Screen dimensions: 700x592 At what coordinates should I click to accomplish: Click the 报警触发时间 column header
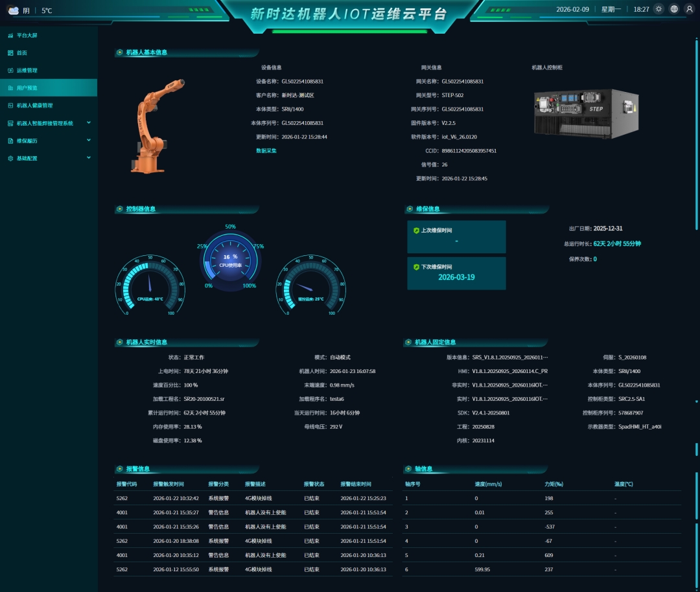pyautogui.click(x=169, y=484)
